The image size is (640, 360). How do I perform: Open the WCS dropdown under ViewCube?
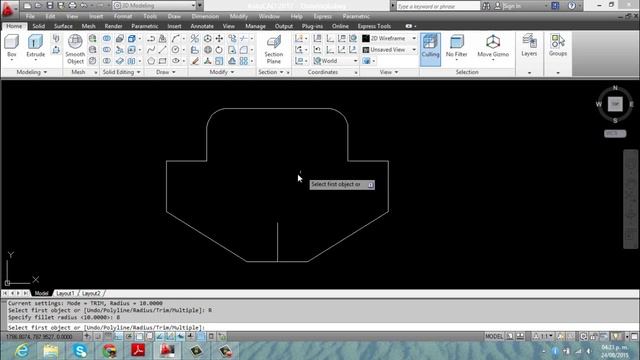(x=615, y=133)
